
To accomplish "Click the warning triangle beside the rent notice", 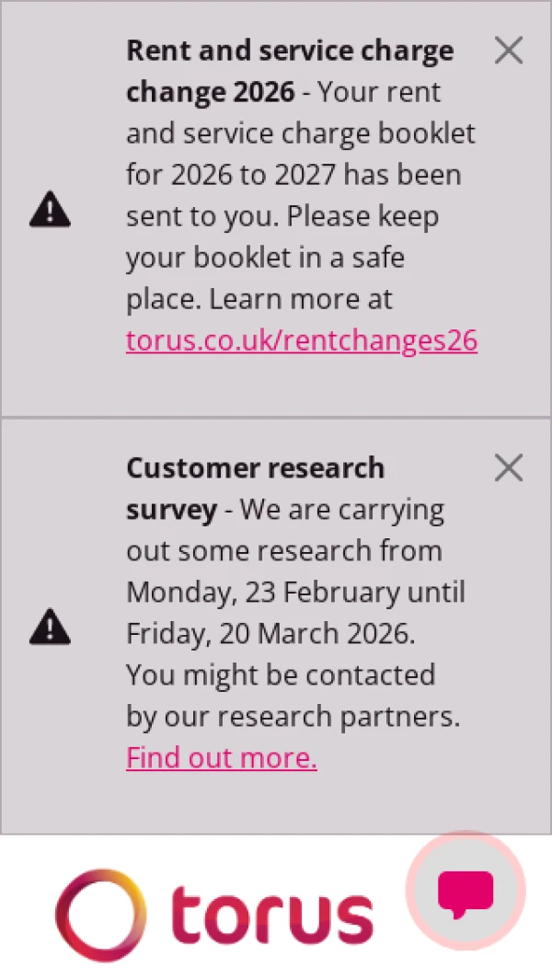I will click(x=50, y=211).
